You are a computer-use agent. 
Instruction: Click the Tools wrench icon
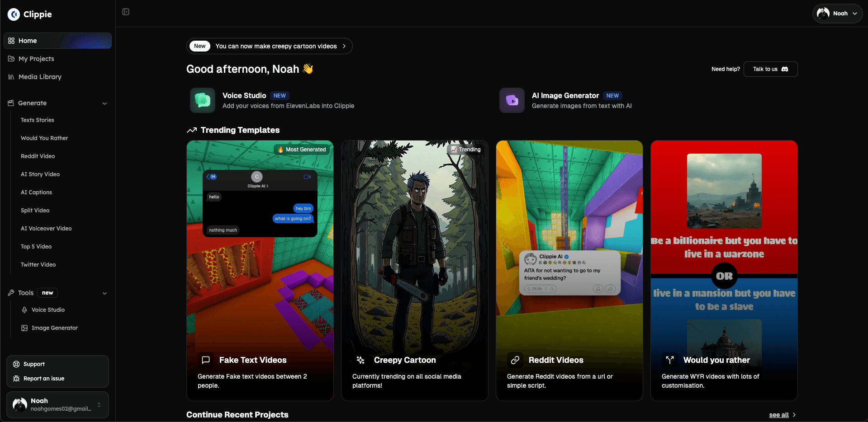click(11, 293)
